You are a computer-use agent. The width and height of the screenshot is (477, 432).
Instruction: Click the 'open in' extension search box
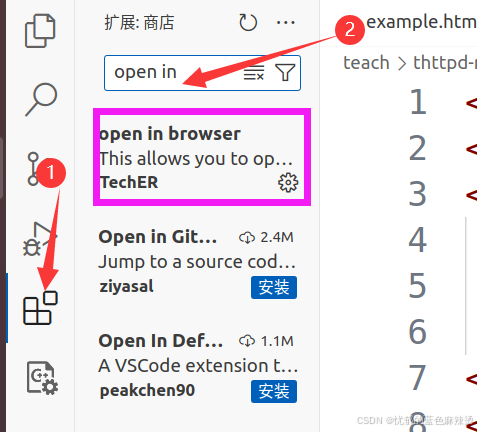173,73
